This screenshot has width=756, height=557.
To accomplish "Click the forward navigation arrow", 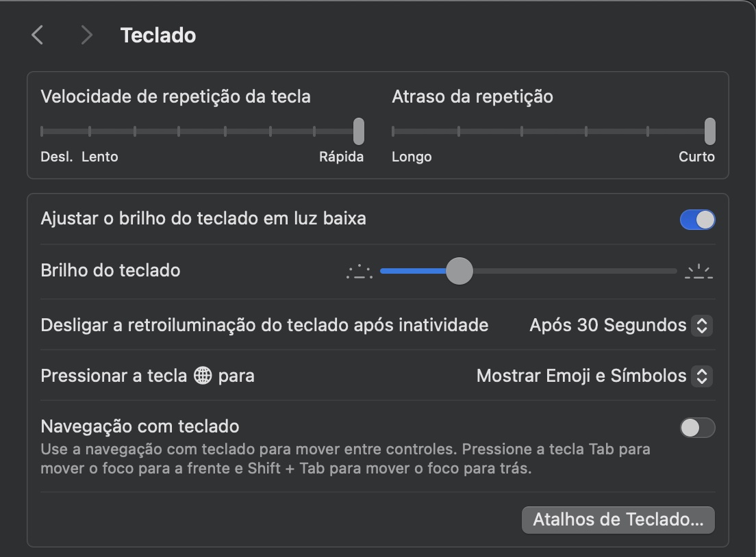I will [87, 34].
